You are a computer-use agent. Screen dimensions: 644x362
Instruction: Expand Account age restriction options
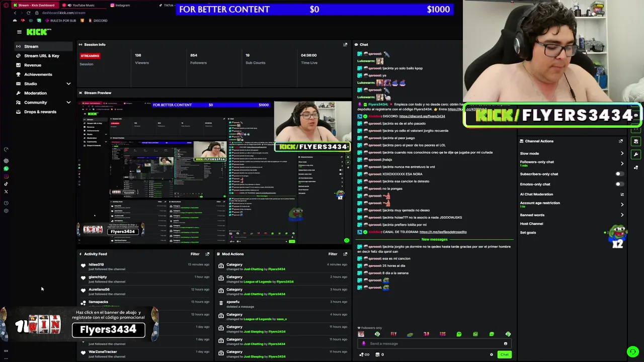tap(622, 205)
